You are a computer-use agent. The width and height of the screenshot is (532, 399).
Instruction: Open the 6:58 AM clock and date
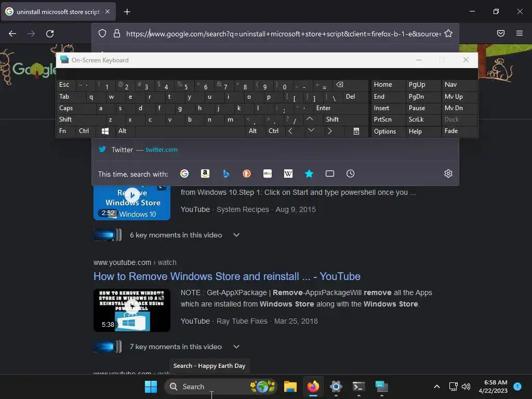point(493,387)
